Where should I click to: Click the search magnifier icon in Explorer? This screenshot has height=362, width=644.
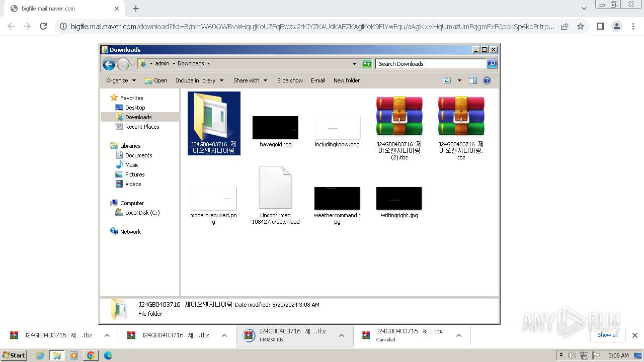[492, 64]
